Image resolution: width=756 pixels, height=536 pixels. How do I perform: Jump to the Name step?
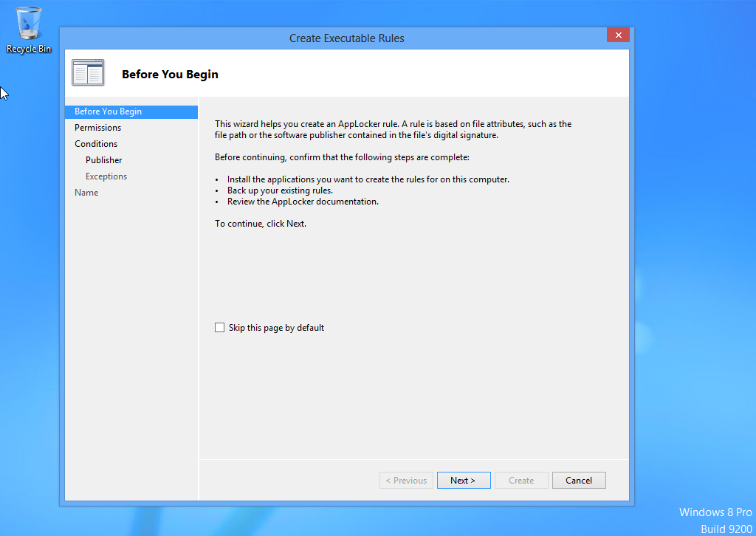(x=86, y=193)
